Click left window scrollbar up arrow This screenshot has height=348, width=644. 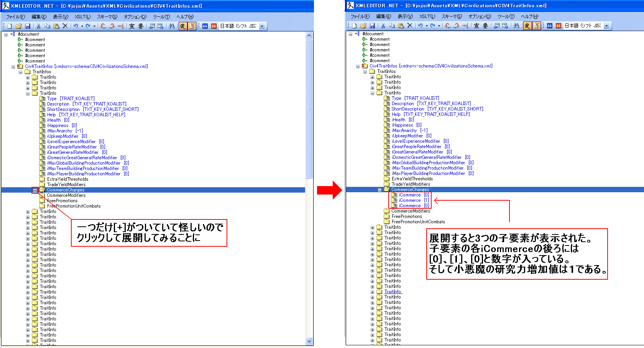[x=309, y=35]
